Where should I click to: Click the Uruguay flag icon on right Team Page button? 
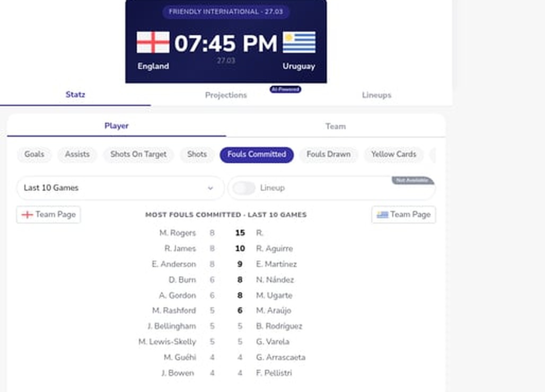click(383, 215)
